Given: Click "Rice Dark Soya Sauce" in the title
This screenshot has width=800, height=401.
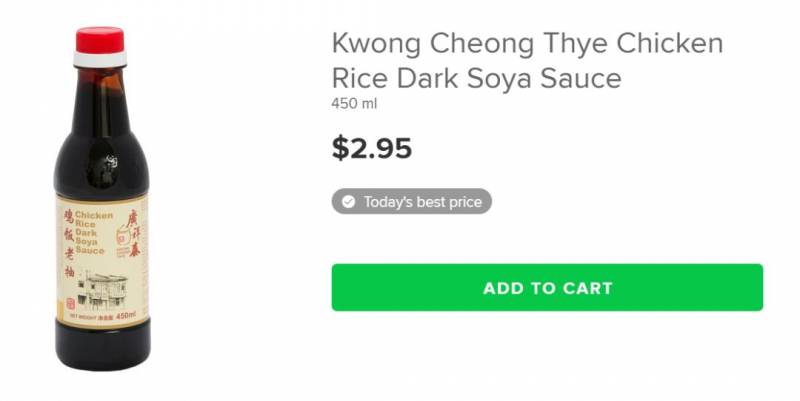Looking at the screenshot, I should (476, 78).
